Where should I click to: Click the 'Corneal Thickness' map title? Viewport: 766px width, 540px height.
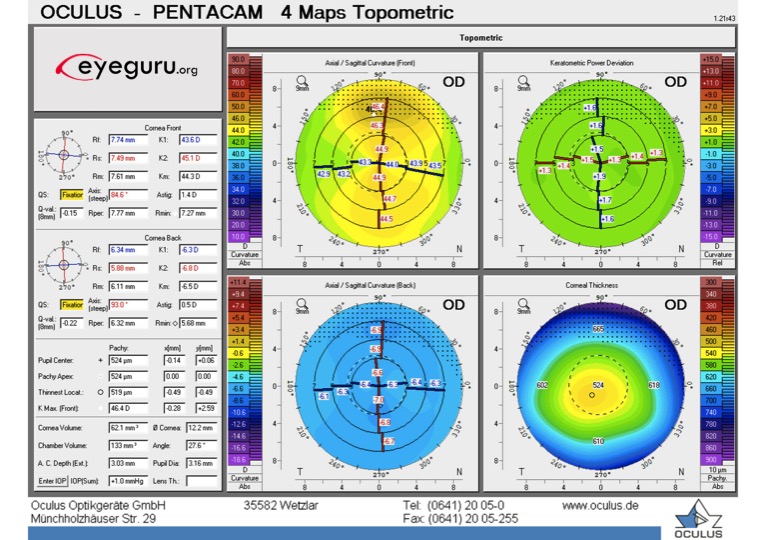tap(592, 285)
